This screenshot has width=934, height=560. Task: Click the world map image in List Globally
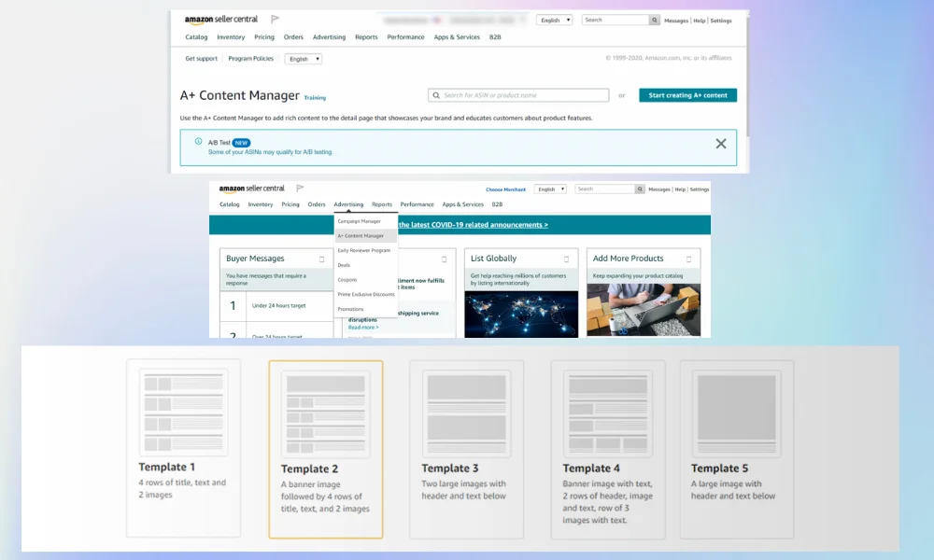pos(521,315)
